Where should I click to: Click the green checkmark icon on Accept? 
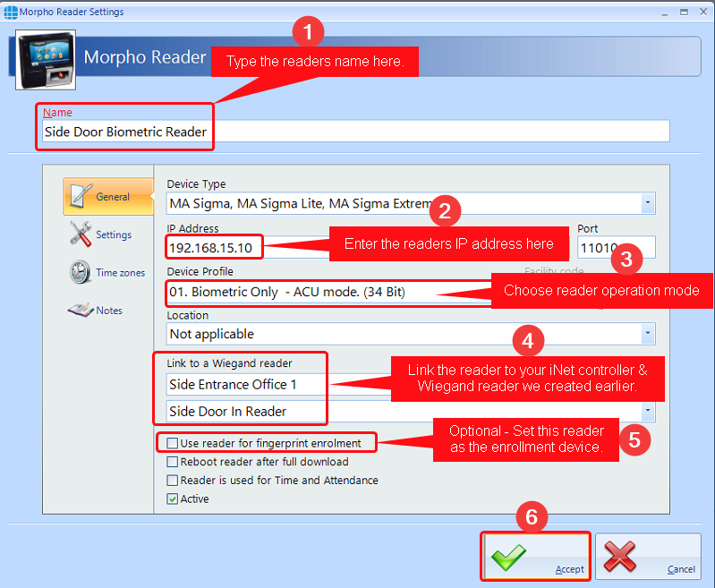pyautogui.click(x=508, y=557)
